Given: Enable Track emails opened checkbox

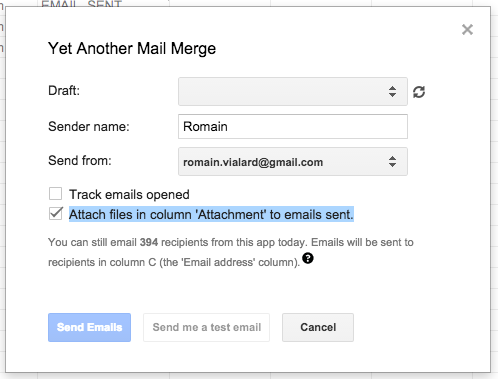Looking at the screenshot, I should click(x=55, y=194).
